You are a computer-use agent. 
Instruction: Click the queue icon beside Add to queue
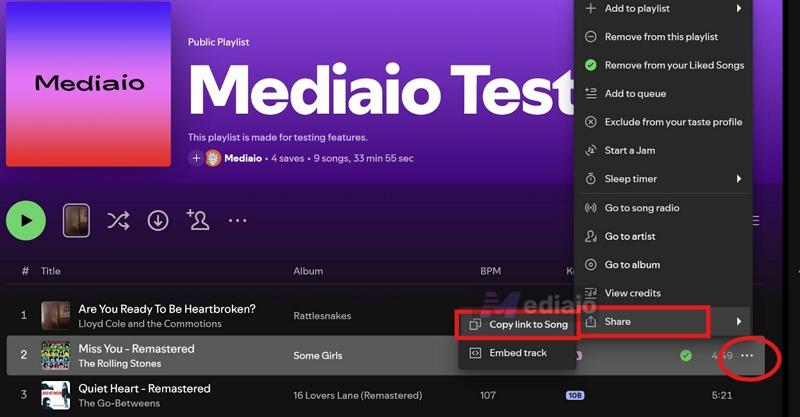tap(590, 93)
